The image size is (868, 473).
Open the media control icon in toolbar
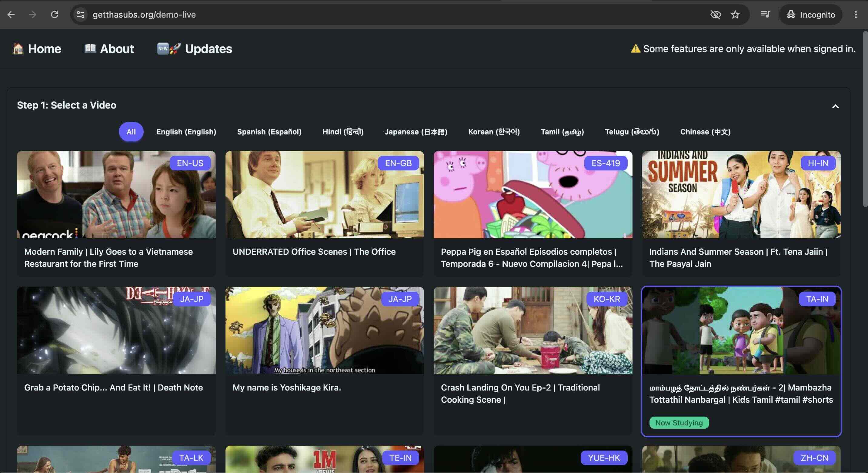point(765,15)
